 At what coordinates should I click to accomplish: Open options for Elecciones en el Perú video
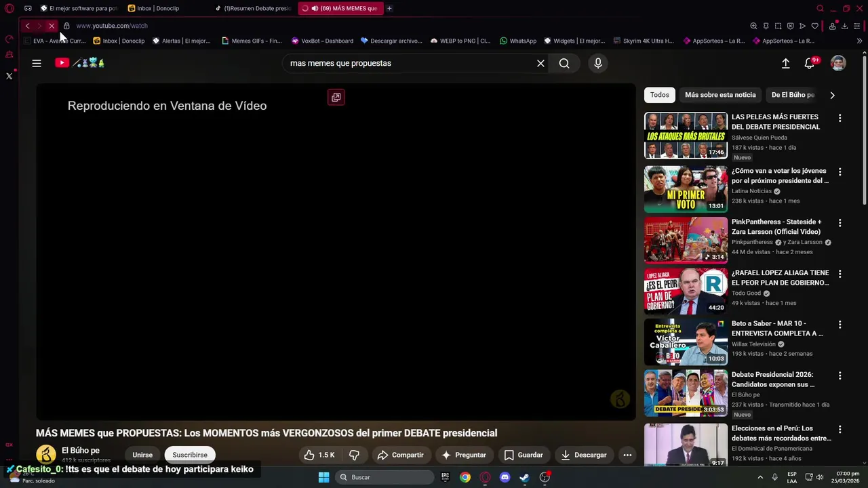pos(840,430)
